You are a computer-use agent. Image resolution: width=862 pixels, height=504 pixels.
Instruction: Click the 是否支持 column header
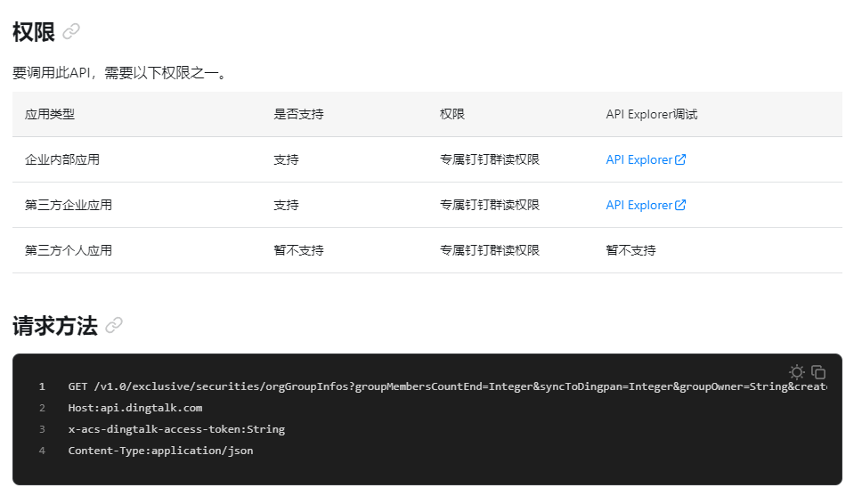(x=298, y=114)
